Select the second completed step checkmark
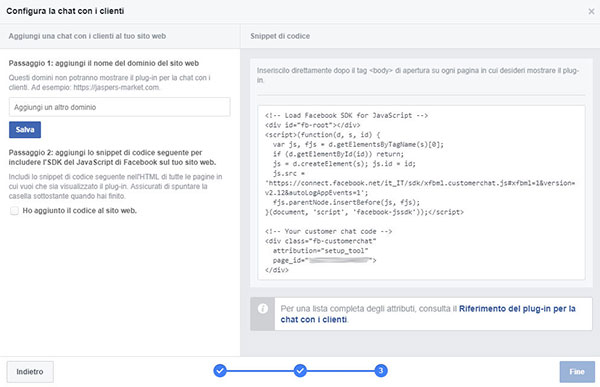Viewport: 600px width, 387px height. click(300, 371)
